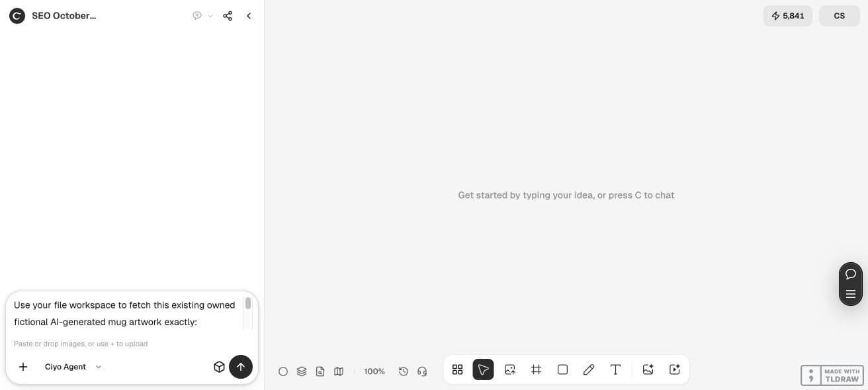Click the cube icon in prompt box
The width and height of the screenshot is (868, 390).
tap(219, 367)
